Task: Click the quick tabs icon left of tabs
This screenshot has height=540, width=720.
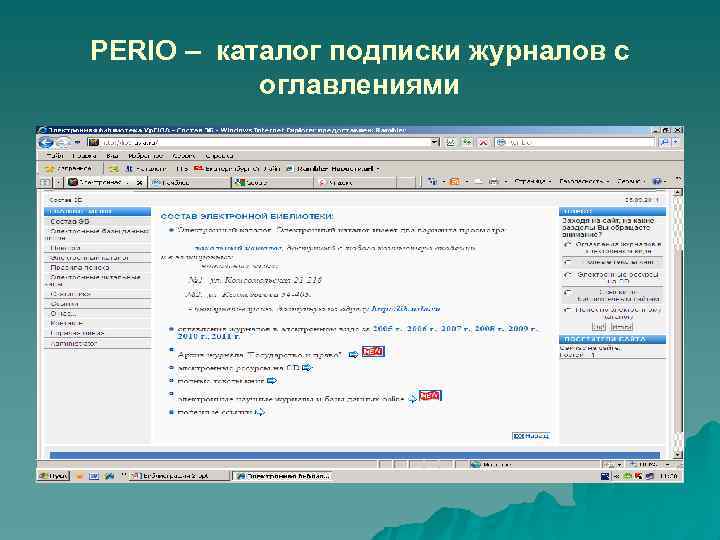Action: [45, 182]
